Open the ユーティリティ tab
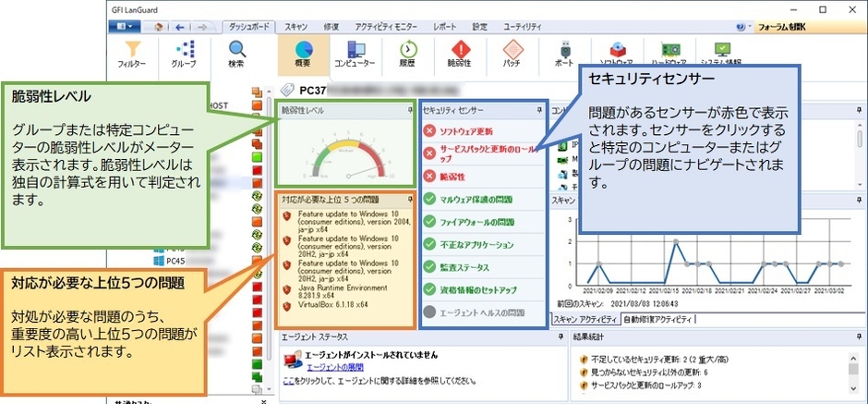This screenshot has height=404, width=868. 522,27
